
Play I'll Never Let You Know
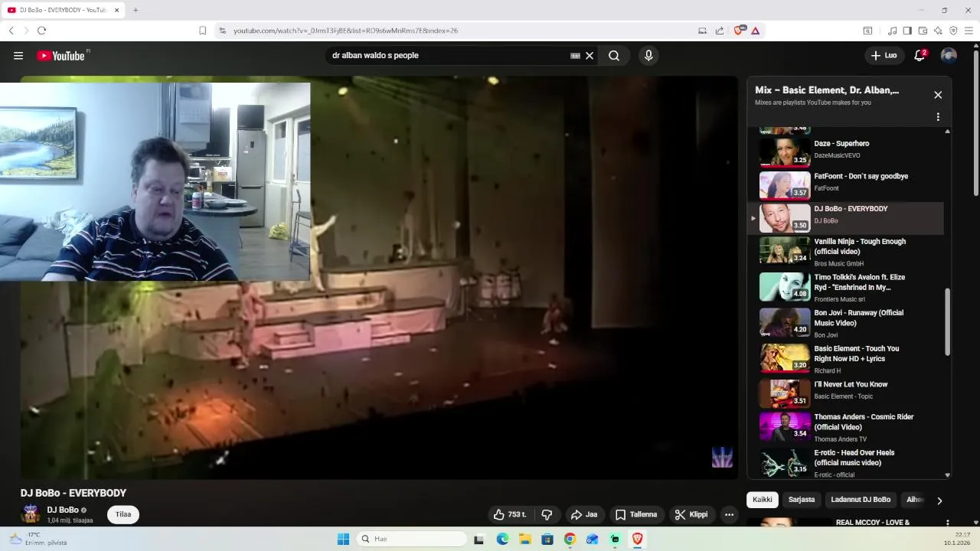(x=846, y=393)
